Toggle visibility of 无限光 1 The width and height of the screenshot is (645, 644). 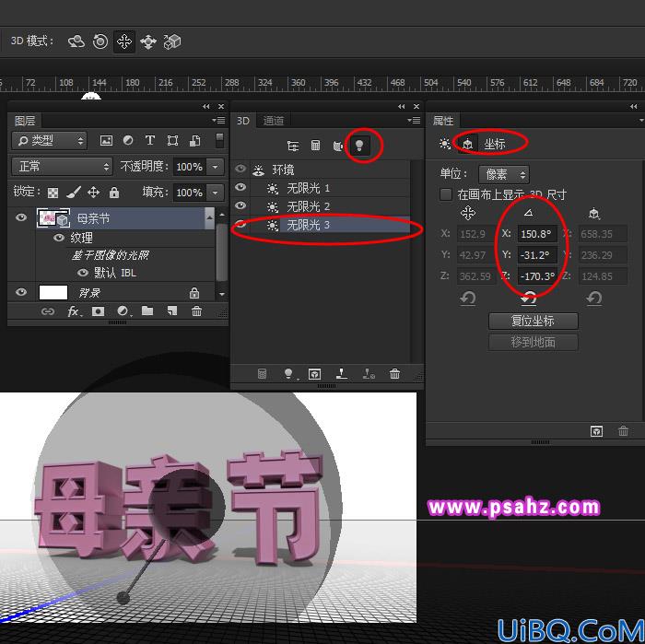pos(240,187)
